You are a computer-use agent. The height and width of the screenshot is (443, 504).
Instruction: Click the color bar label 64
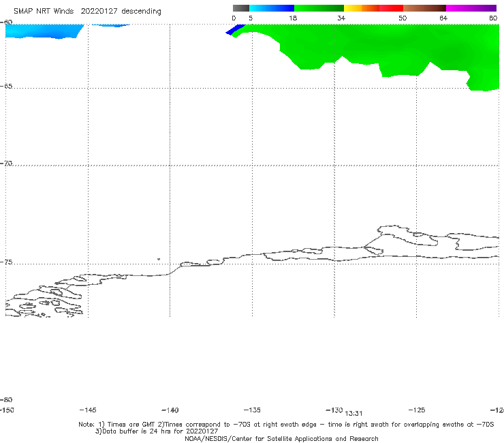pyautogui.click(x=443, y=18)
